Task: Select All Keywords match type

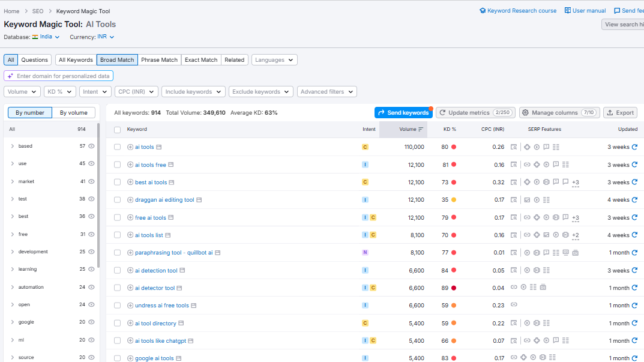Action: pos(76,59)
